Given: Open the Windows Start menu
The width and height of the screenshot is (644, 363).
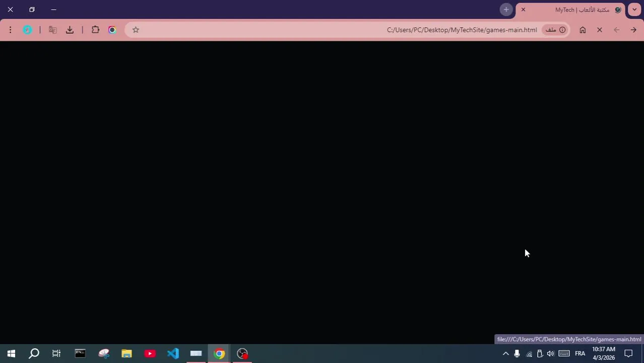Looking at the screenshot, I should [11, 353].
